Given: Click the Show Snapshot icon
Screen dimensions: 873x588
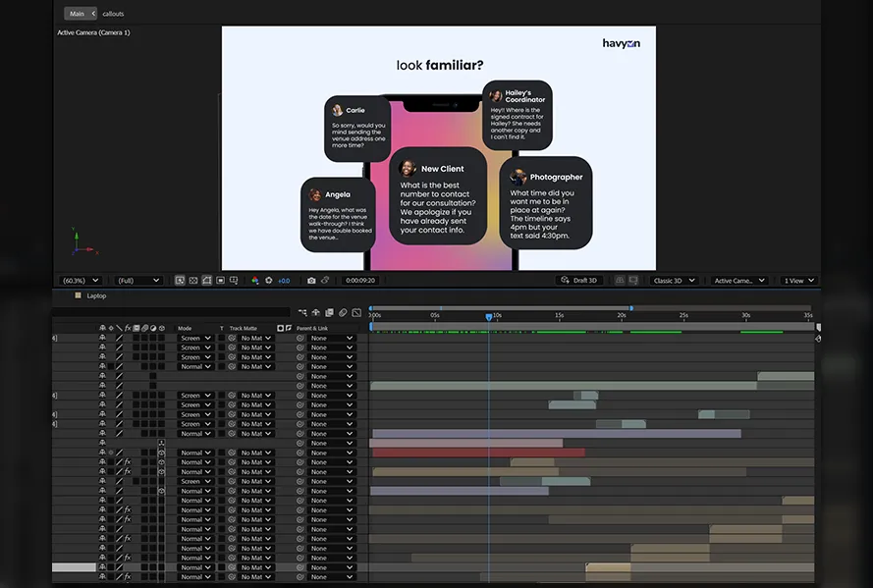Looking at the screenshot, I should 325,281.
